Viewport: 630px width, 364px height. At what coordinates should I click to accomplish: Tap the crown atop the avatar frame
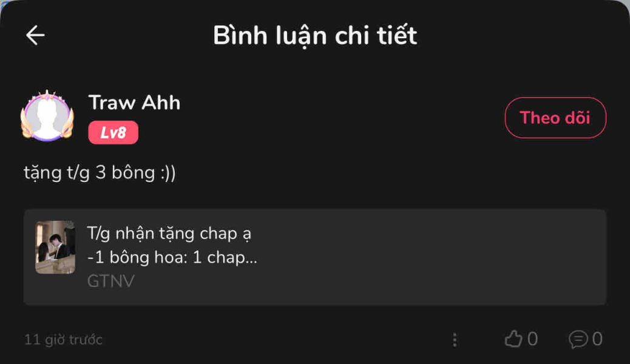tap(47, 96)
